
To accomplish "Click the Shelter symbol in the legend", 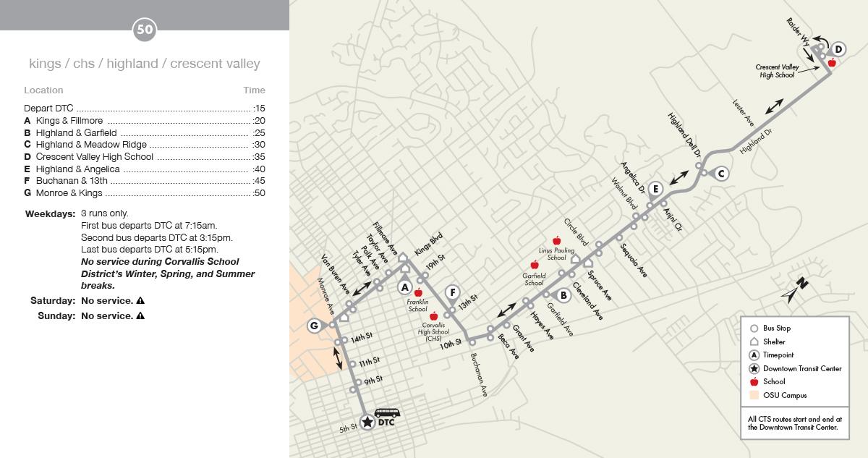I will (754, 342).
